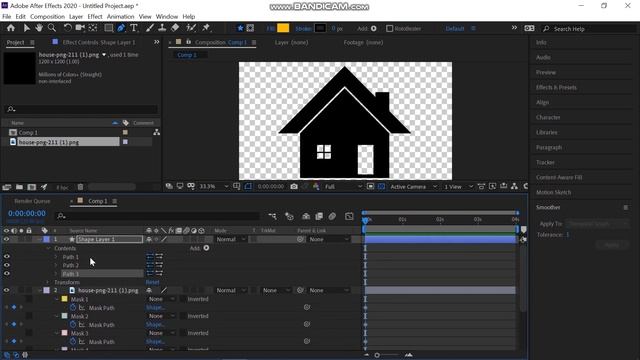Toggle visibility of Path 2
The image size is (640, 360).
click(x=7, y=265)
